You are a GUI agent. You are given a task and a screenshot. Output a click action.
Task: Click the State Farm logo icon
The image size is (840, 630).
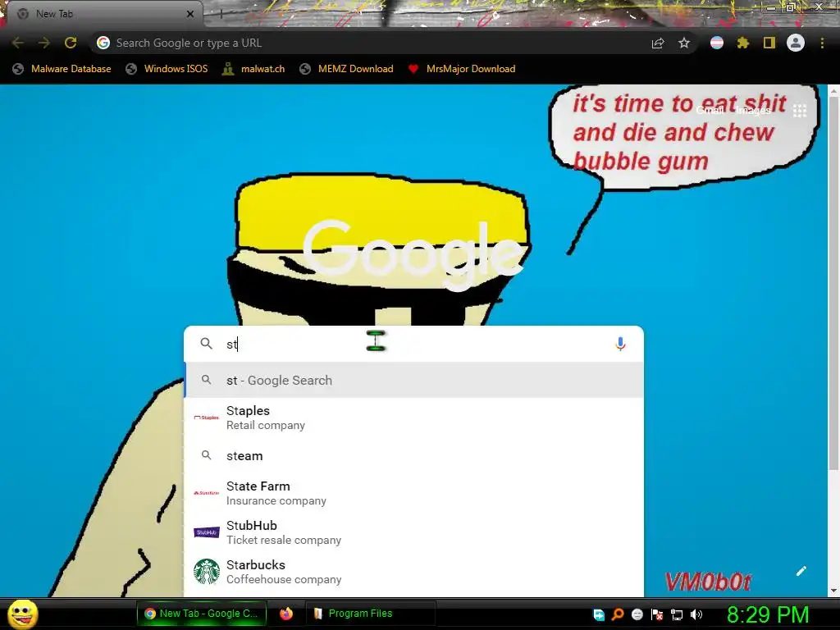(x=206, y=493)
